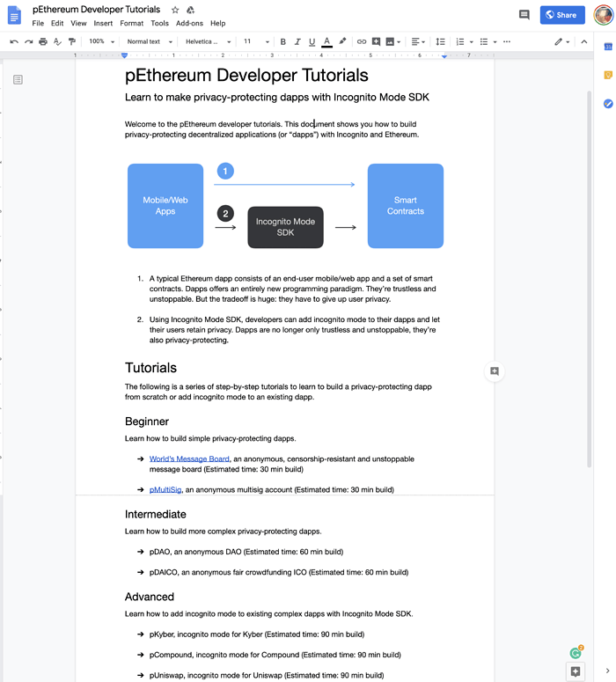Open the font size 11 dropdown
The image size is (616, 682).
tap(256, 41)
